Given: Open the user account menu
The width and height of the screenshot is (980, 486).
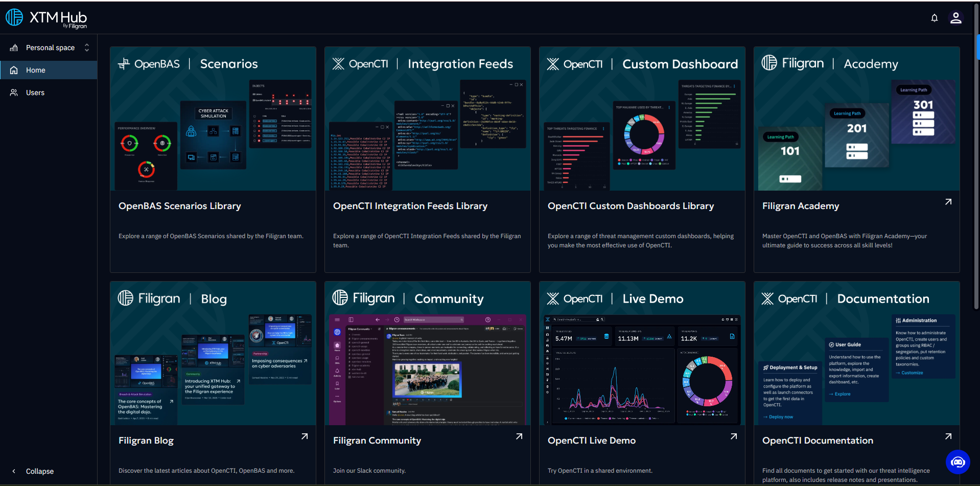Looking at the screenshot, I should pos(956,18).
